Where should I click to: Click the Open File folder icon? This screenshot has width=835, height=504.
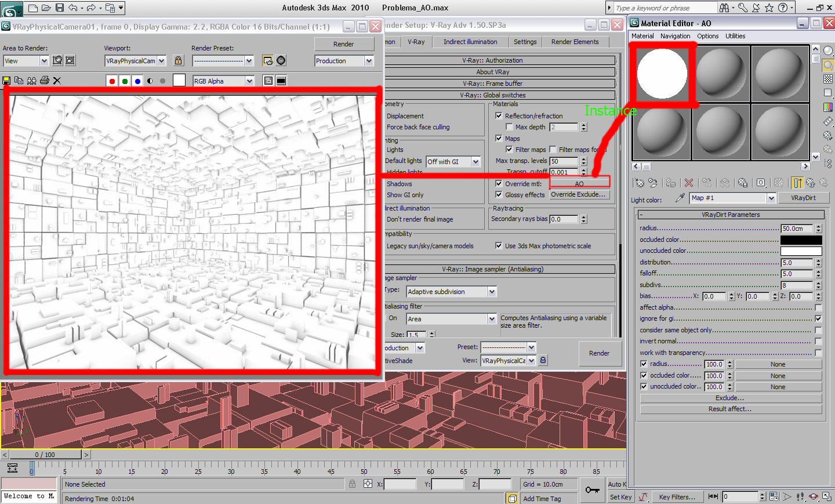46,8
